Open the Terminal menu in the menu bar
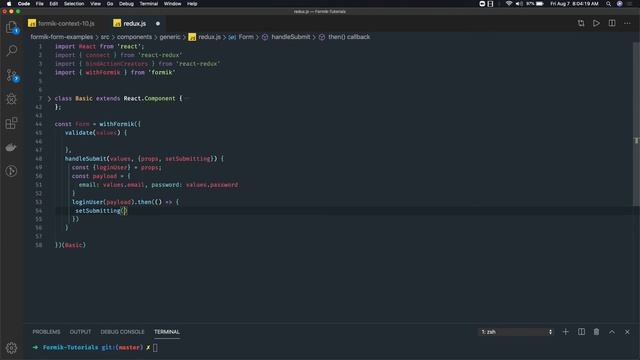 (149, 4)
